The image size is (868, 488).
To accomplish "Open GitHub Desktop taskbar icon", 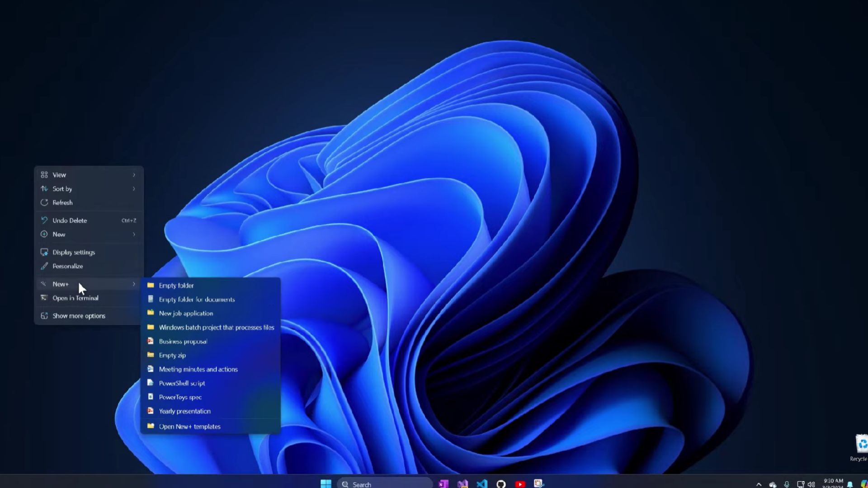I will [x=501, y=483].
